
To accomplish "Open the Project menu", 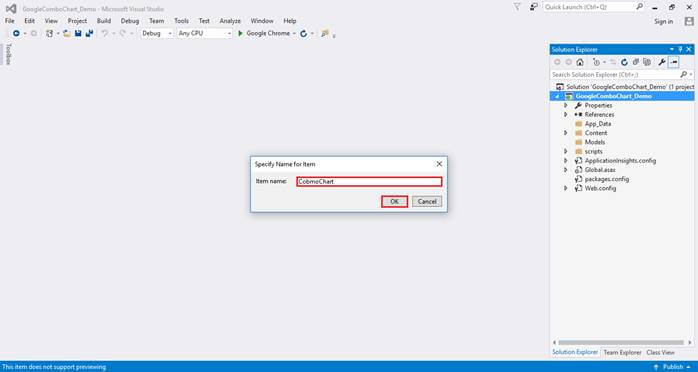I will pos(77,21).
